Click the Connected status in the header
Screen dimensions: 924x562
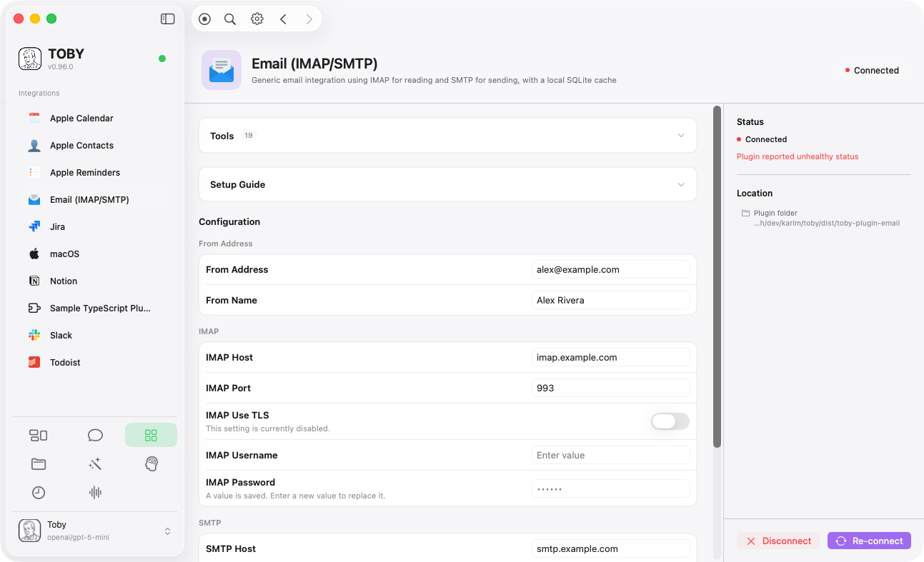(872, 71)
